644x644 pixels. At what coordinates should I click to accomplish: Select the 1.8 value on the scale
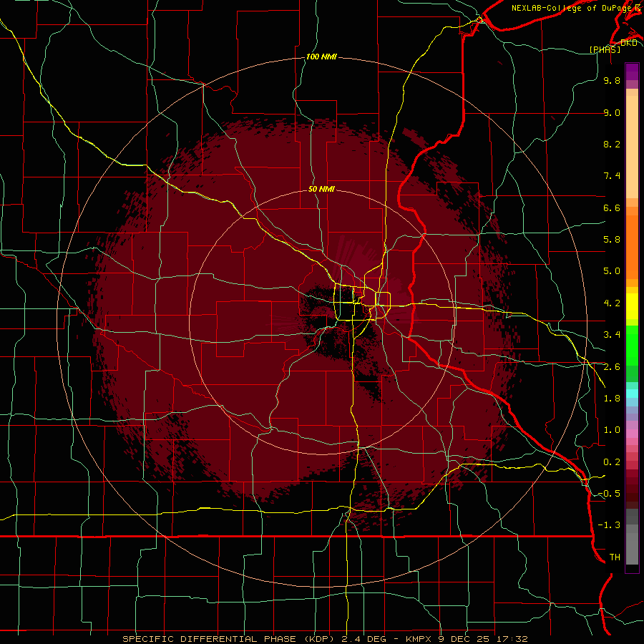click(x=612, y=399)
